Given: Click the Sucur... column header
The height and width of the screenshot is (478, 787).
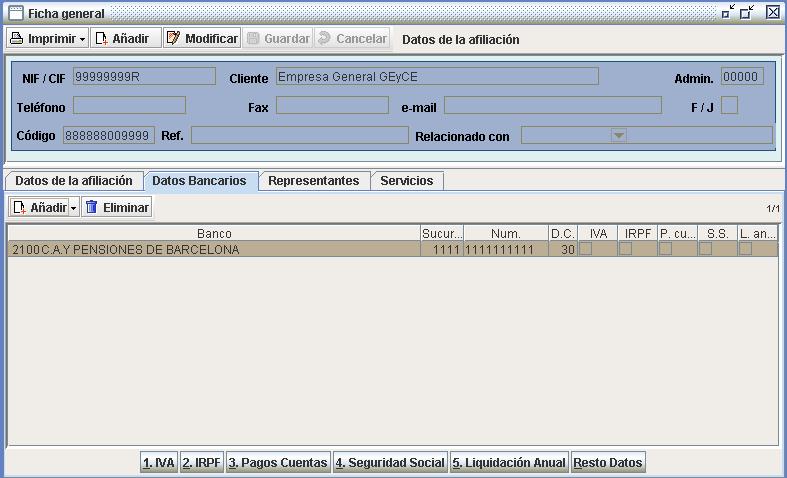Looking at the screenshot, I should 442,233.
